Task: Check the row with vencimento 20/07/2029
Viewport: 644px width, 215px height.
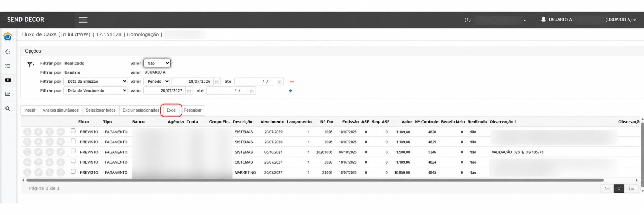Action: [73, 131]
